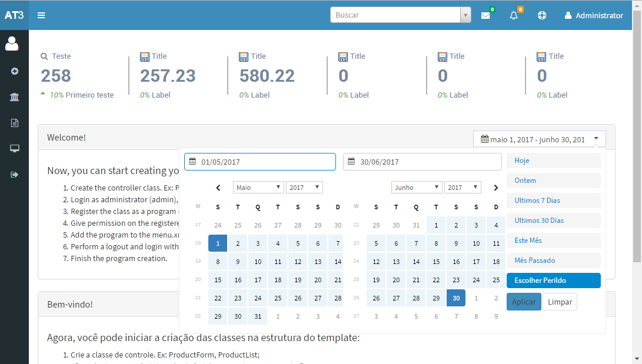Open notifications via the bell icon

(513, 15)
